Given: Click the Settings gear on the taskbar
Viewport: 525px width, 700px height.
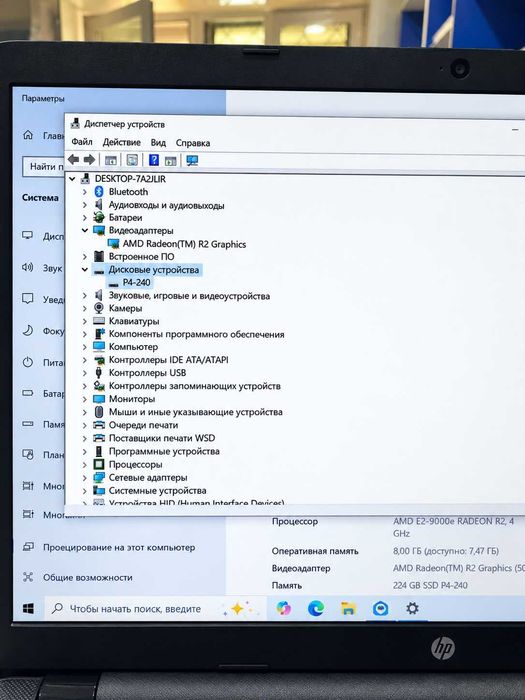Looking at the screenshot, I should coord(412,608).
